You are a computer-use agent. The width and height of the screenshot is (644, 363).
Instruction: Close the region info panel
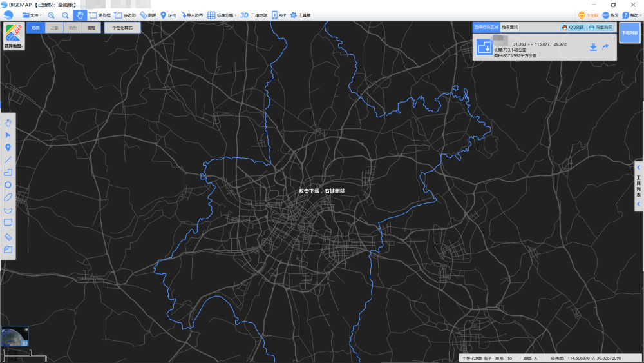click(x=613, y=37)
